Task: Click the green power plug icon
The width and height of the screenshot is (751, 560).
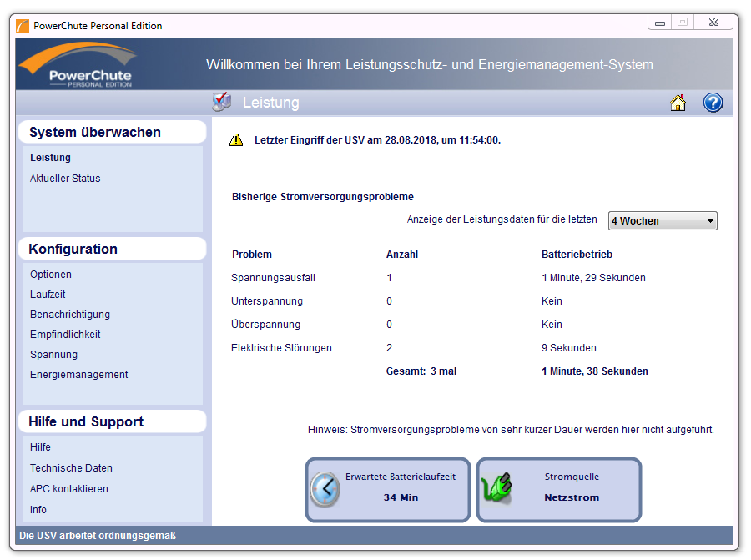Action: click(x=496, y=487)
